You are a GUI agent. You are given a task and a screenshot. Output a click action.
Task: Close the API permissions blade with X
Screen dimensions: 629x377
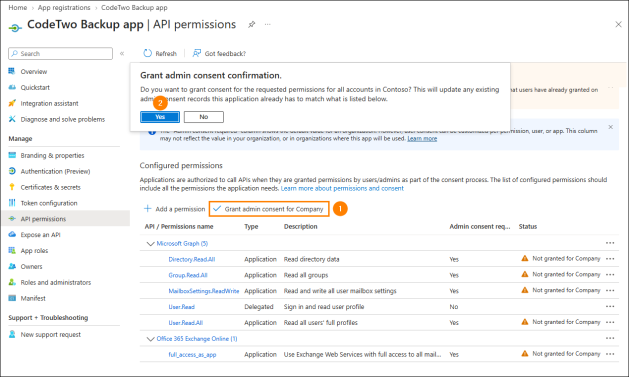[x=618, y=24]
